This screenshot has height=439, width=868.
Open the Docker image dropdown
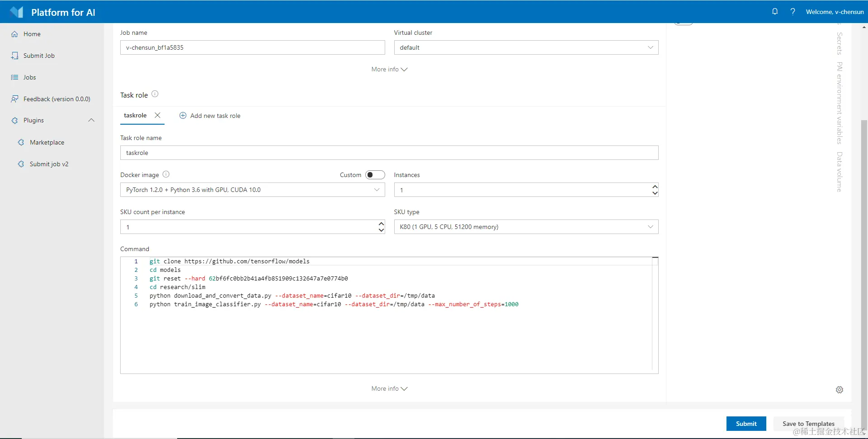pos(253,190)
